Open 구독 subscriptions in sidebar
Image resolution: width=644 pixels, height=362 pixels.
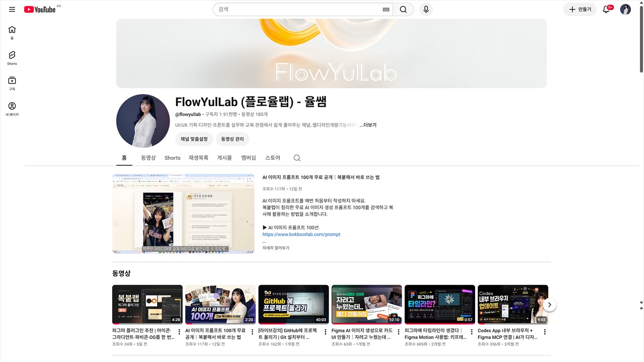click(12, 83)
